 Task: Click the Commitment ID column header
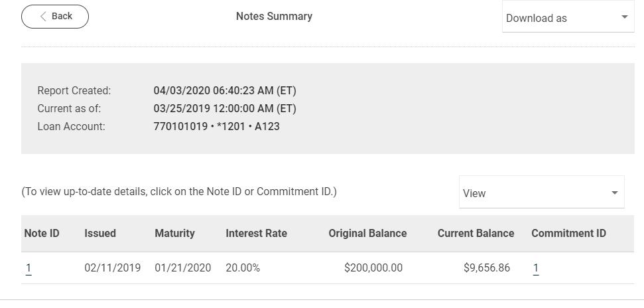coord(568,234)
